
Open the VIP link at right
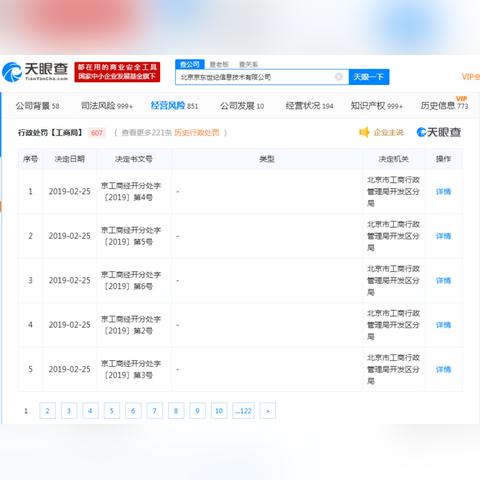click(x=471, y=77)
